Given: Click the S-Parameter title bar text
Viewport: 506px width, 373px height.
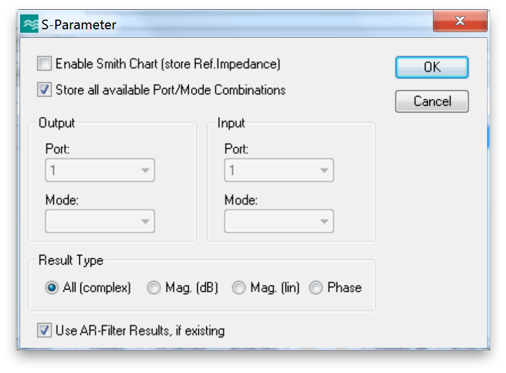Looking at the screenshot, I should (x=79, y=25).
